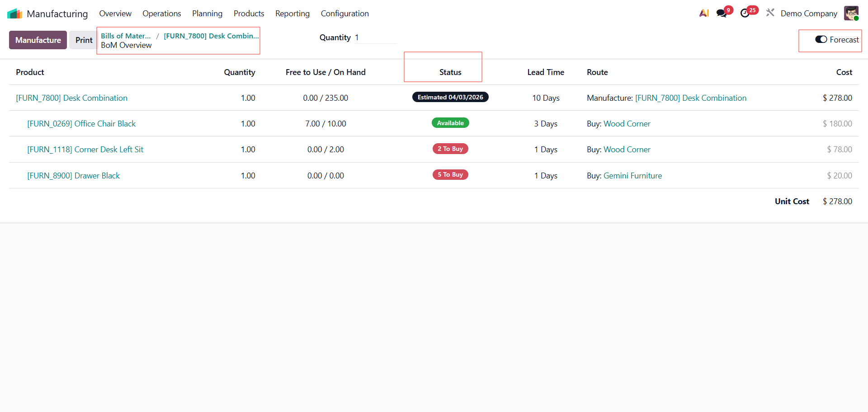The height and width of the screenshot is (412, 868).
Task: Open the activities clock icon
Action: pyautogui.click(x=745, y=13)
